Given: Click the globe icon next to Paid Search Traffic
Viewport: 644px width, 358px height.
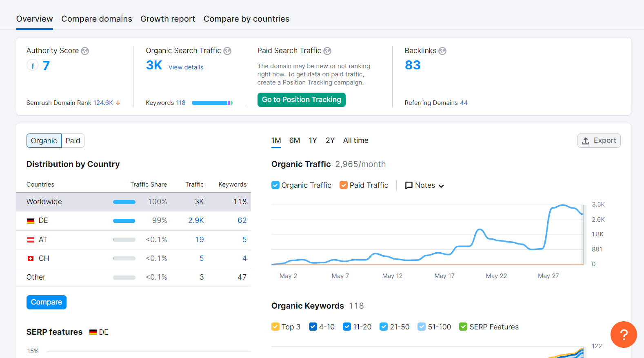Looking at the screenshot, I should [x=327, y=51].
